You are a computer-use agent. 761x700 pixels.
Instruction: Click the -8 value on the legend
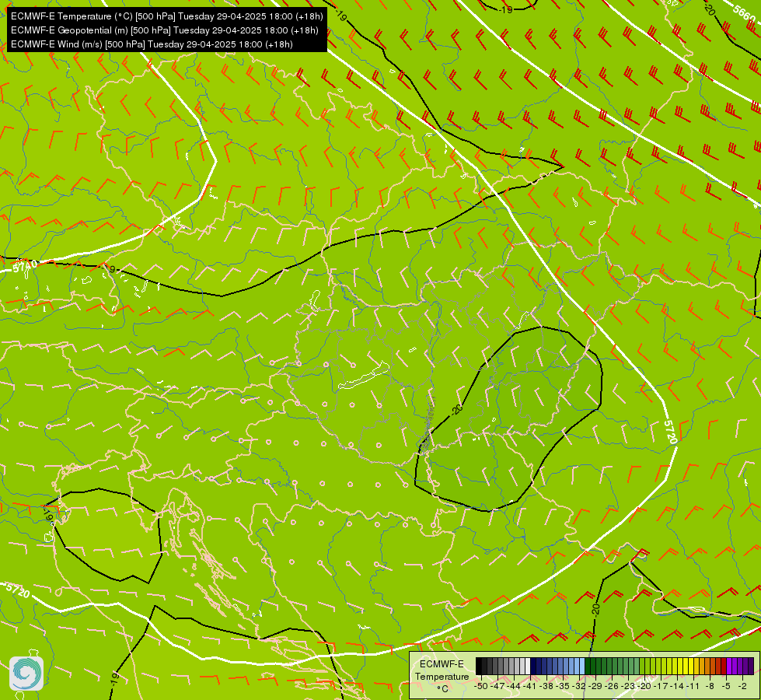[710, 687]
